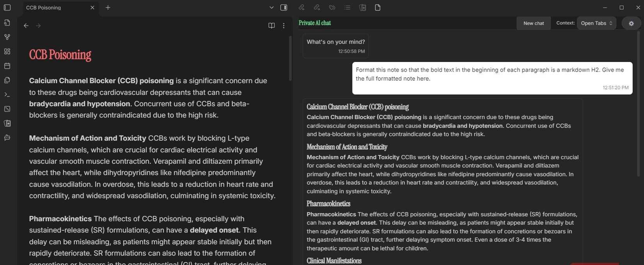644x265 pixels.
Task: Open AI chat settings gear
Action: coord(631,23)
